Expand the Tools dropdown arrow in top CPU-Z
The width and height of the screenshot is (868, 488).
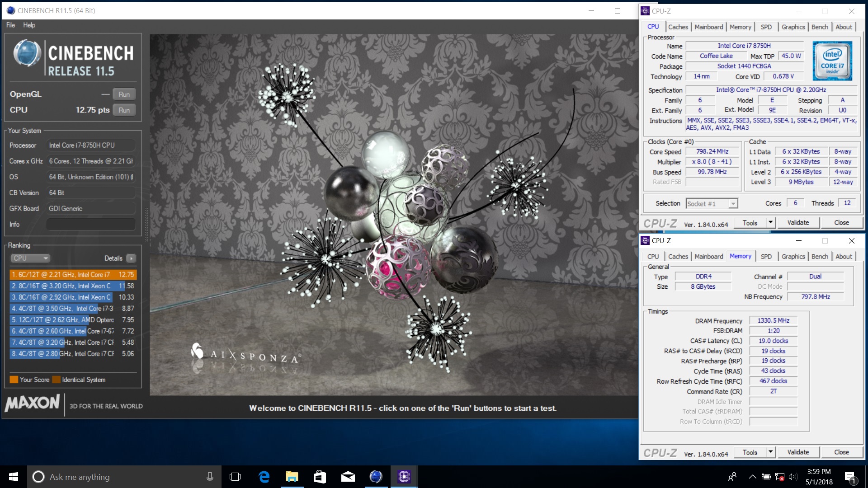pyautogui.click(x=770, y=223)
